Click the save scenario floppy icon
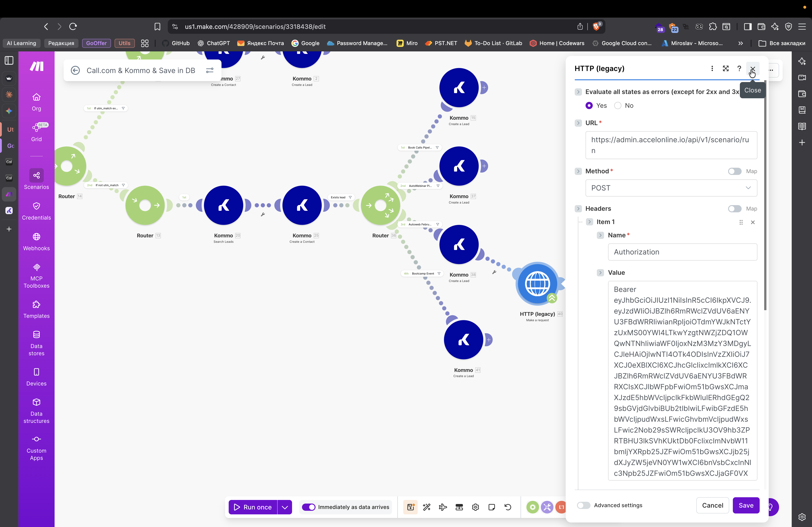 pyautogui.click(x=411, y=507)
